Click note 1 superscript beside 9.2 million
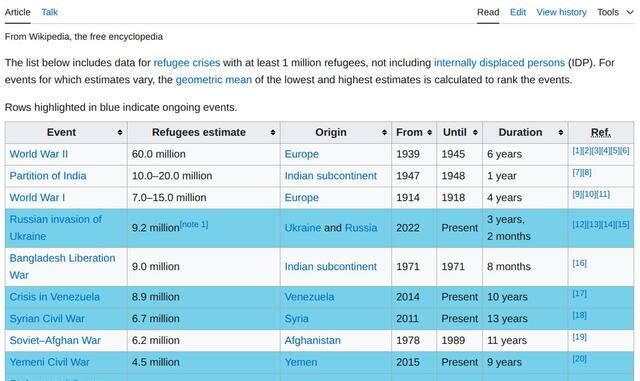 [194, 224]
